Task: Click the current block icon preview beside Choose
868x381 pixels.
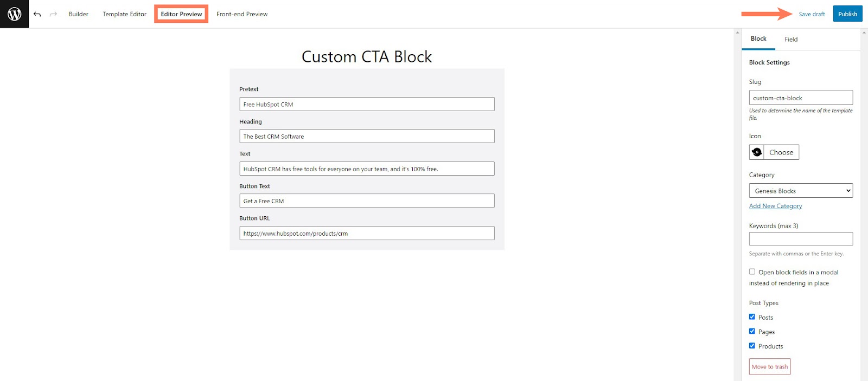Action: (757, 152)
